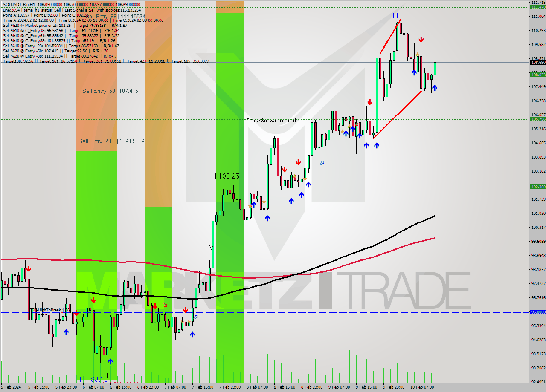This screenshot has width=546, height=392.
Task: Select the rising red trendline from 9 Feb 15:00
Action: (398, 115)
